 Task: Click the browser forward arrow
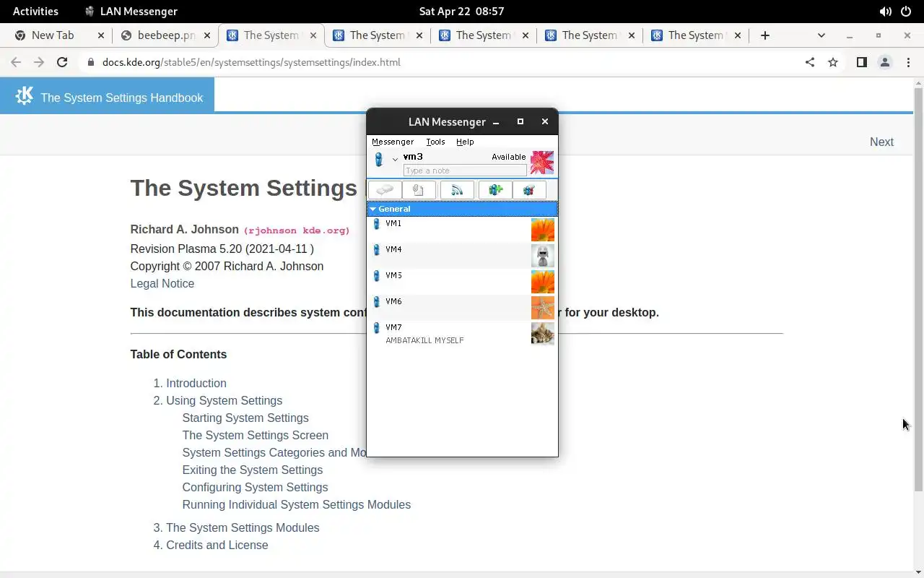pyautogui.click(x=39, y=62)
